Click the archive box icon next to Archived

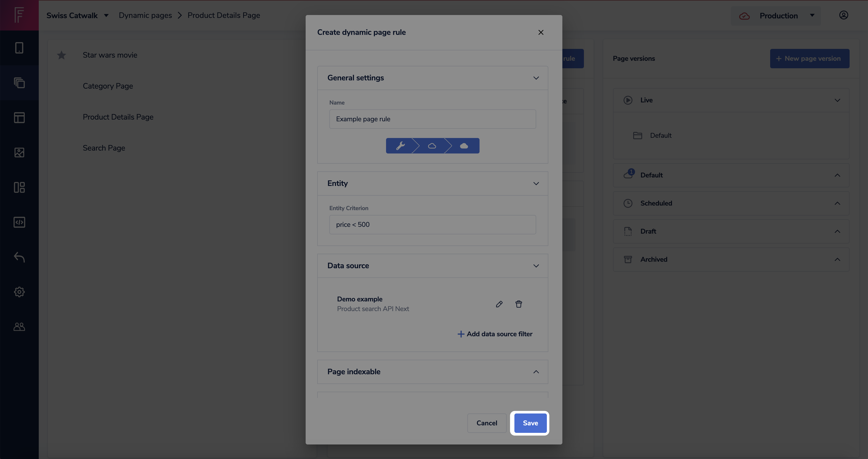coord(628,259)
